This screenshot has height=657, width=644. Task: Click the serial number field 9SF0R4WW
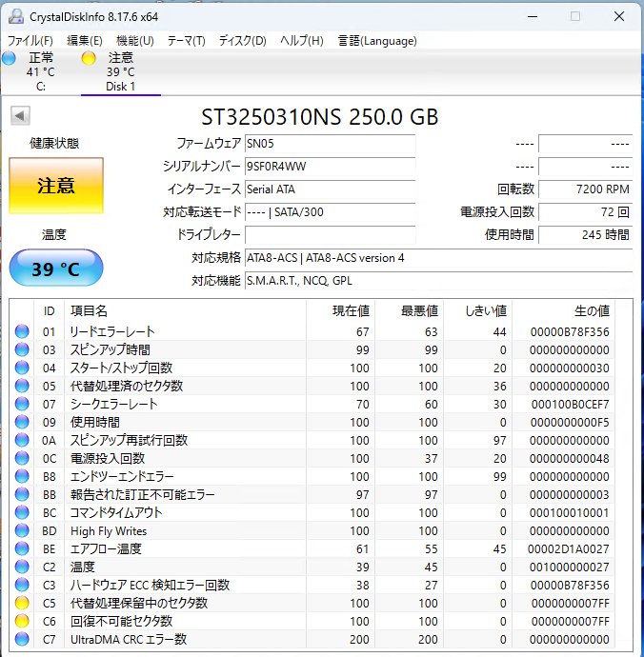coord(330,167)
